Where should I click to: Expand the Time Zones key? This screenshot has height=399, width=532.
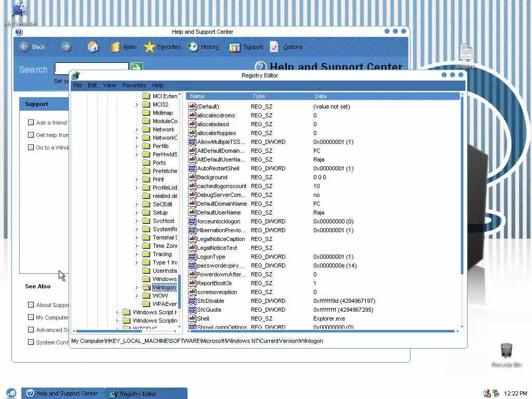pos(137,246)
